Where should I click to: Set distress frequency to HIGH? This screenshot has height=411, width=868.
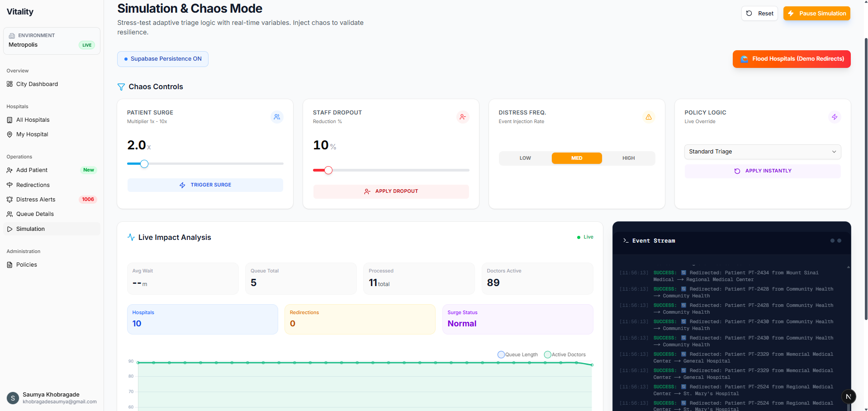(x=628, y=158)
